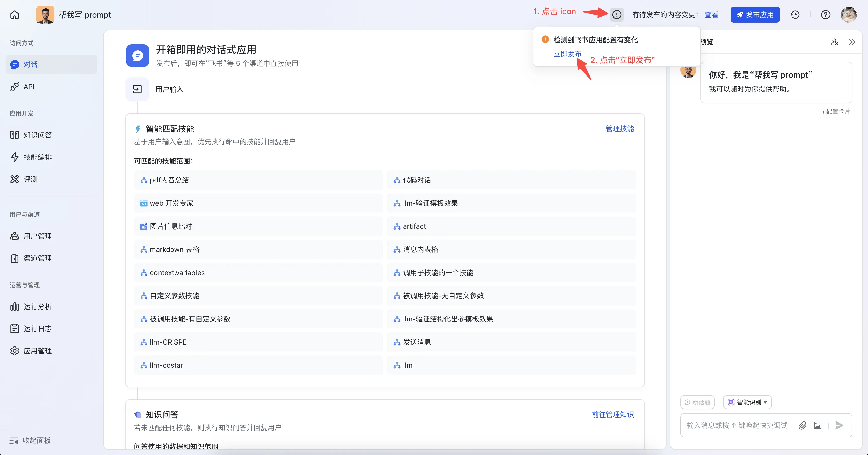The width and height of the screenshot is (868, 455).
Task: Go to the home page icon
Action: [15, 15]
